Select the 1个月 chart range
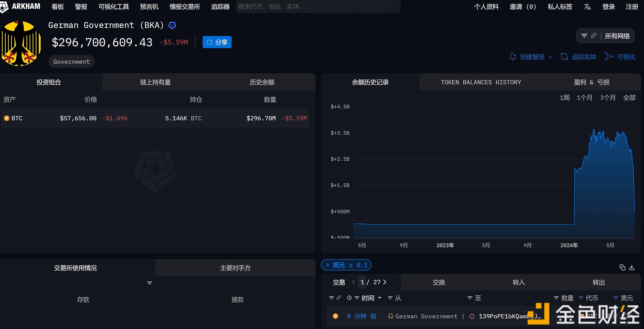644x329 pixels. point(584,98)
